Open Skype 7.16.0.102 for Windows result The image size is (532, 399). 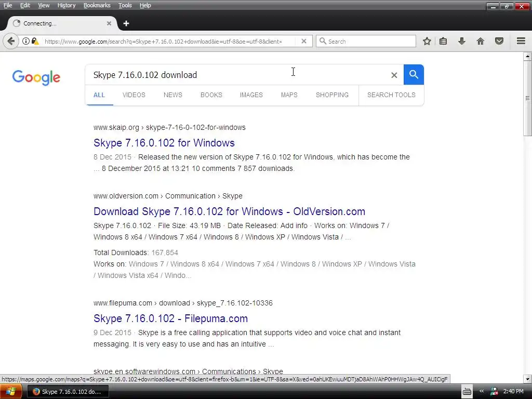(164, 143)
